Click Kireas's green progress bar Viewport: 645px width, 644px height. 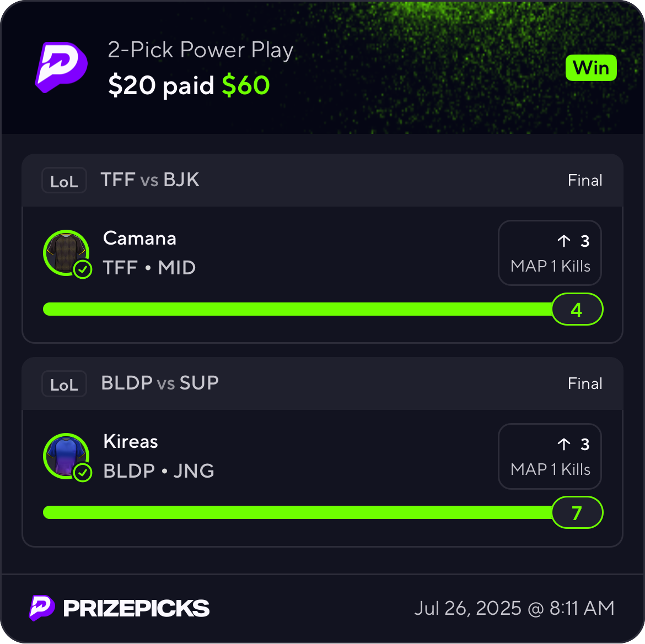point(298,512)
